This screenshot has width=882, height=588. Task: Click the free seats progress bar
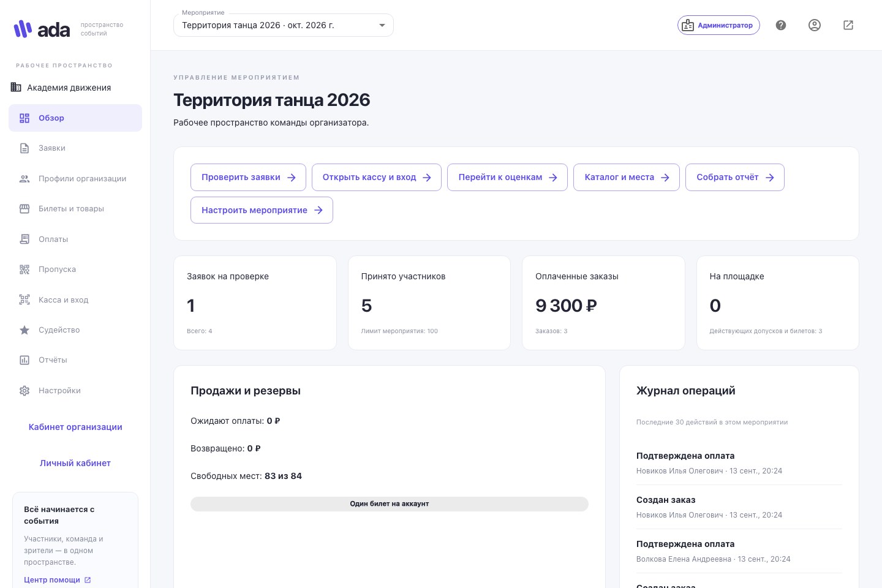point(390,503)
